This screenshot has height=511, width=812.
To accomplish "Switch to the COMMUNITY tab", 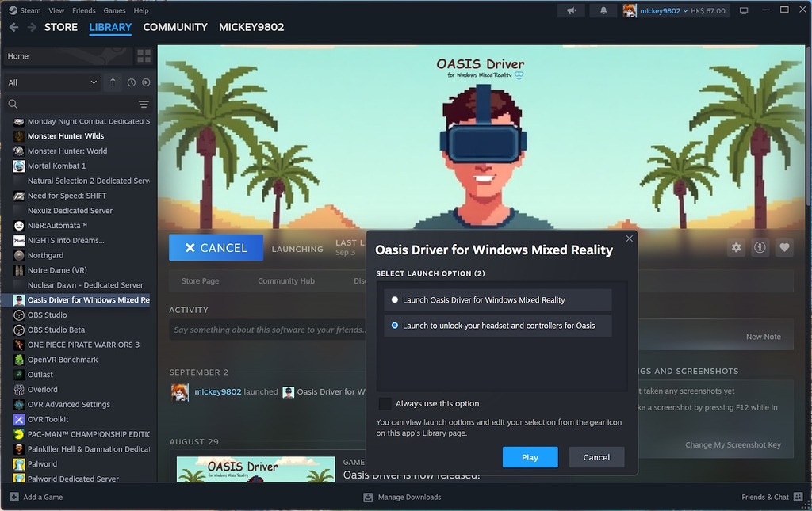I will 175,27.
